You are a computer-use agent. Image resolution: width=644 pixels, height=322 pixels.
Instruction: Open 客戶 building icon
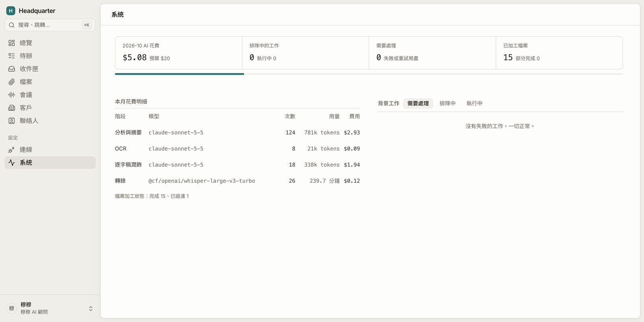12,108
